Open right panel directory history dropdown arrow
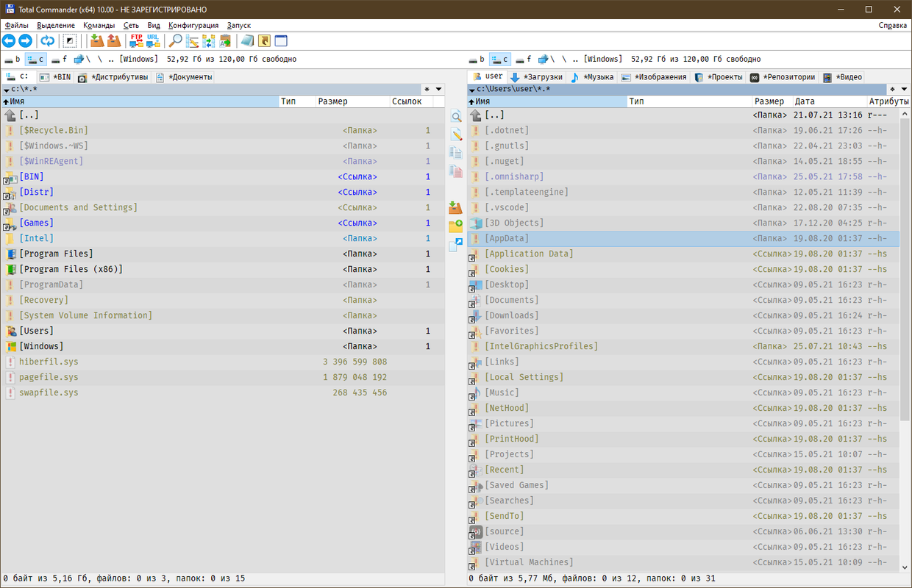This screenshot has height=588, width=912. point(904,90)
